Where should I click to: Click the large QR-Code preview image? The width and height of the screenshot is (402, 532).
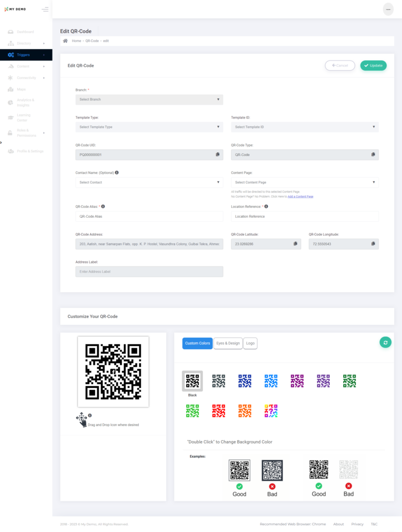(113, 371)
